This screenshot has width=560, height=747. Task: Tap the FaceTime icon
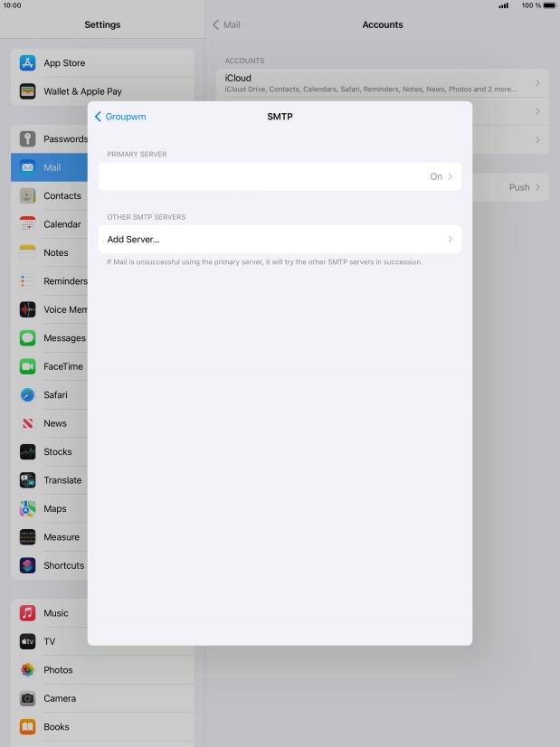[27, 366]
